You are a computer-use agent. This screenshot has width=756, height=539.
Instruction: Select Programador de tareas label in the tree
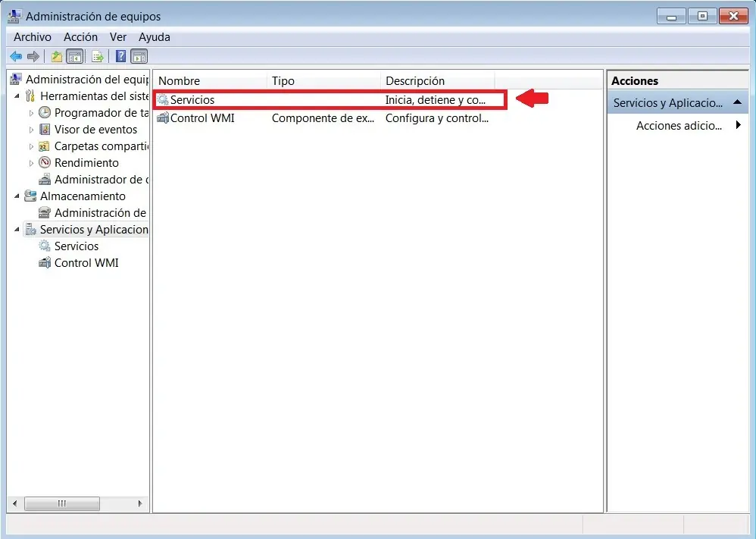(x=102, y=112)
